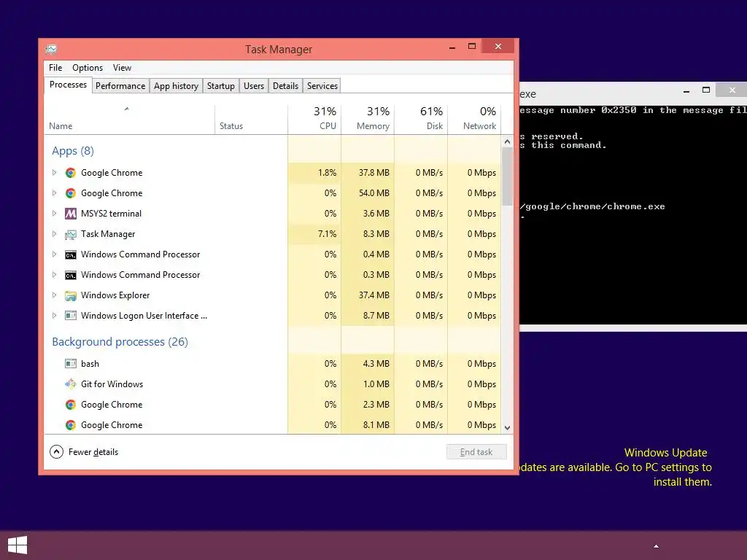Click the process list scrollbar thumb
This screenshot has width=747, height=560.
pos(508,176)
